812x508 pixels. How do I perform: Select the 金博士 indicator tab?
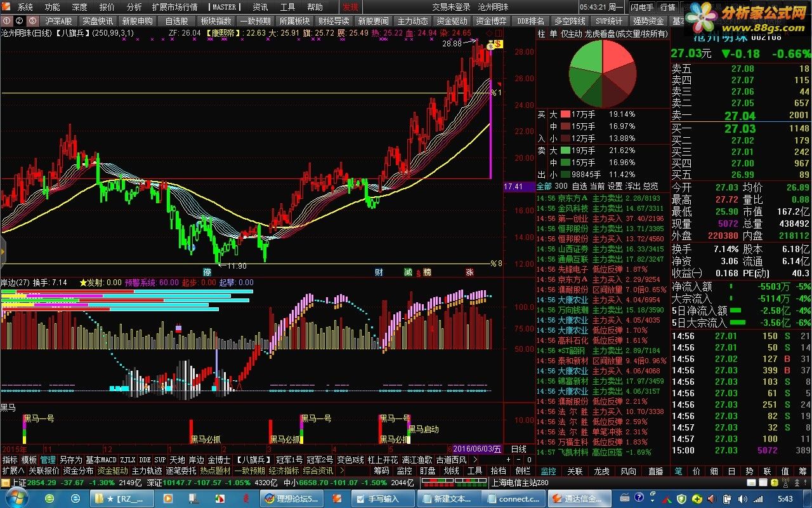coord(219,460)
